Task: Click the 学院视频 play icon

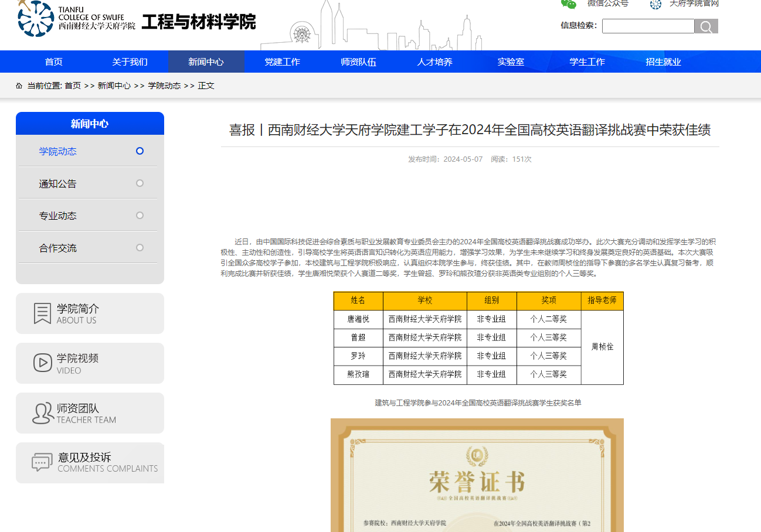Action: click(x=43, y=363)
